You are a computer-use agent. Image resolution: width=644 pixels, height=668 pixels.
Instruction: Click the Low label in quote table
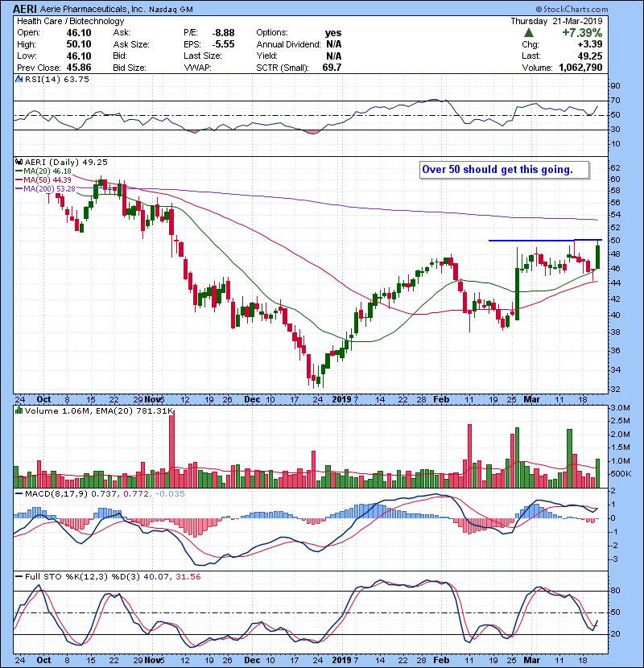pyautogui.click(x=27, y=56)
